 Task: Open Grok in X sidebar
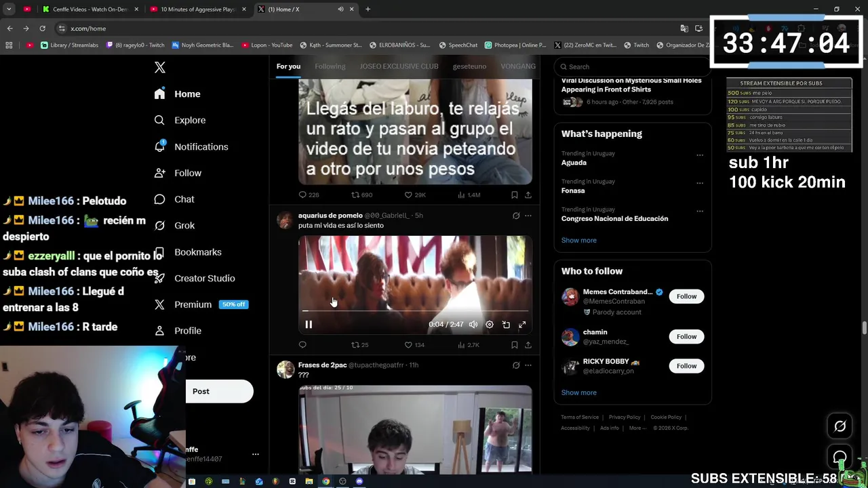(174, 225)
